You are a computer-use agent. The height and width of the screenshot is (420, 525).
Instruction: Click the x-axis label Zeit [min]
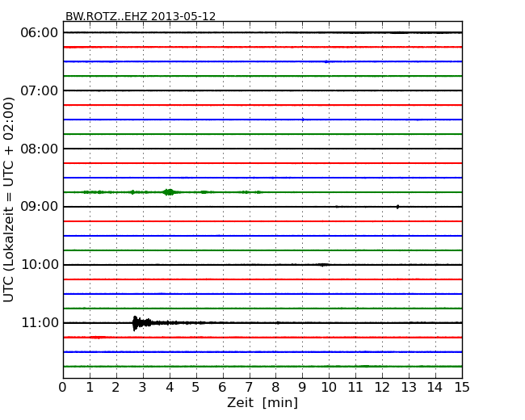tap(262, 402)
